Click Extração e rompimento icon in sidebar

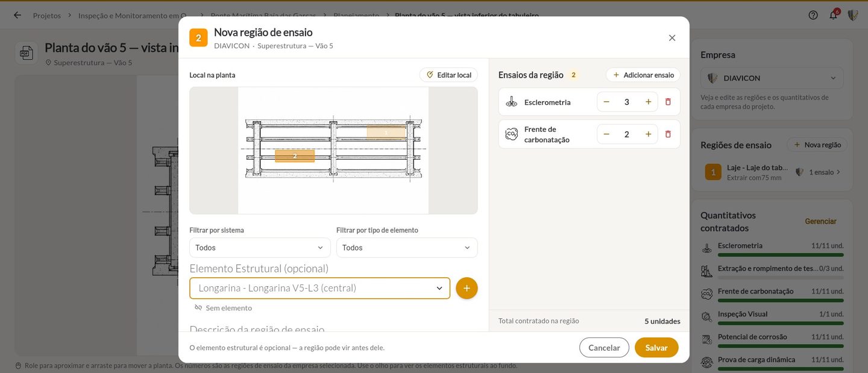707,271
